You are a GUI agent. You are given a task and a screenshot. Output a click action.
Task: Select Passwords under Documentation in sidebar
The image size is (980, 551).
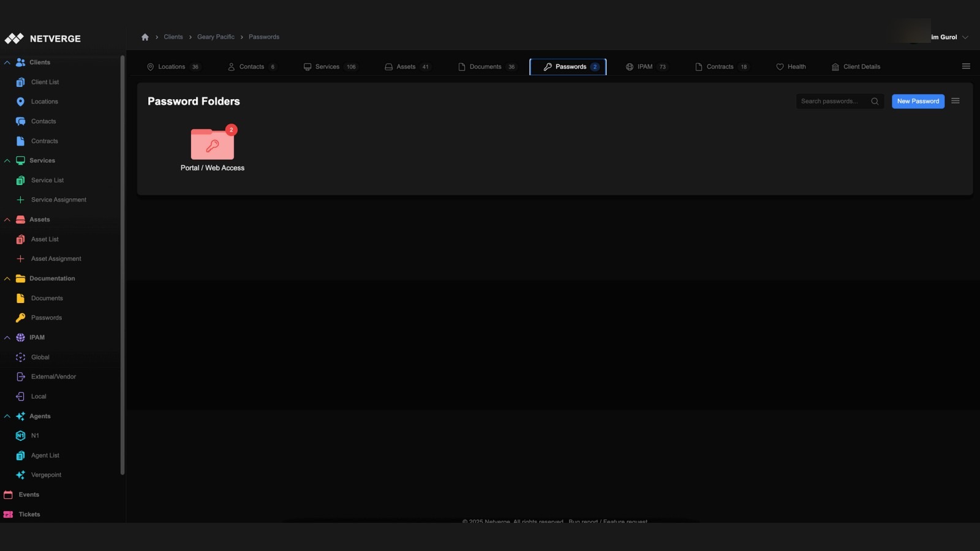coord(46,317)
